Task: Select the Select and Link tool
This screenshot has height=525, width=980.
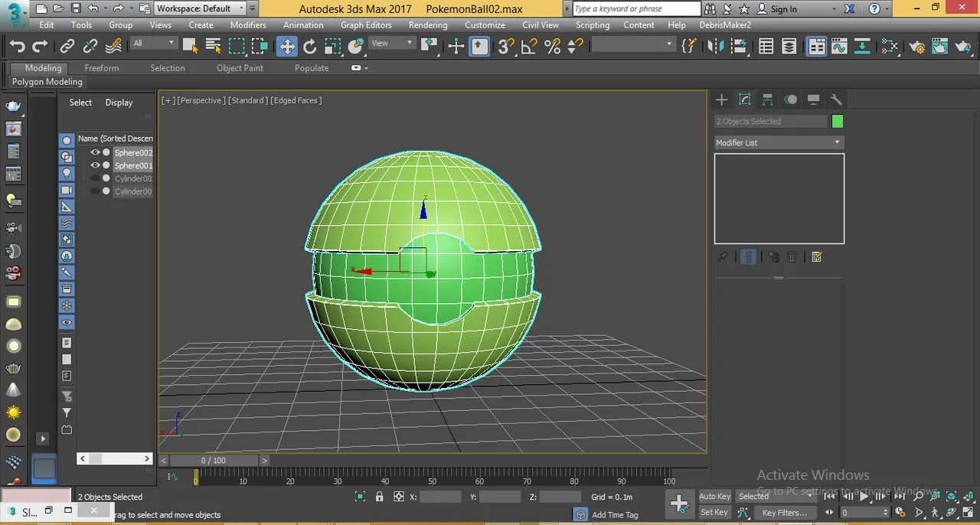Action: pos(67,47)
